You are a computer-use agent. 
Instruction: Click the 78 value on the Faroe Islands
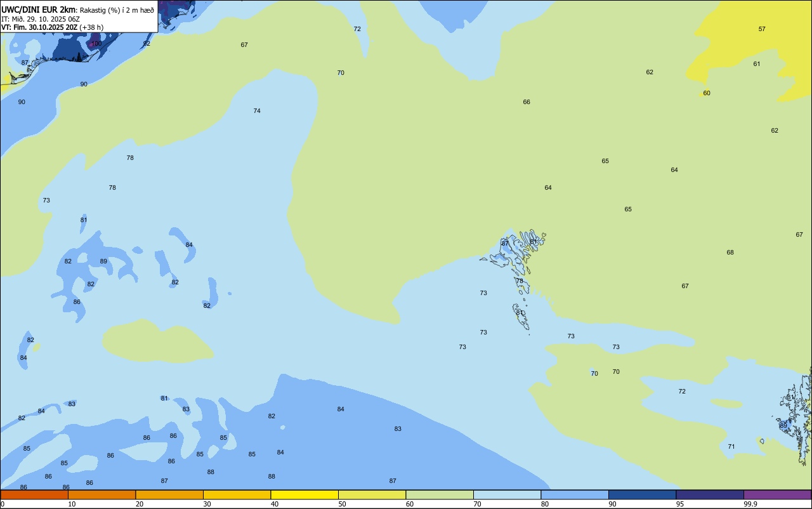[x=520, y=281]
